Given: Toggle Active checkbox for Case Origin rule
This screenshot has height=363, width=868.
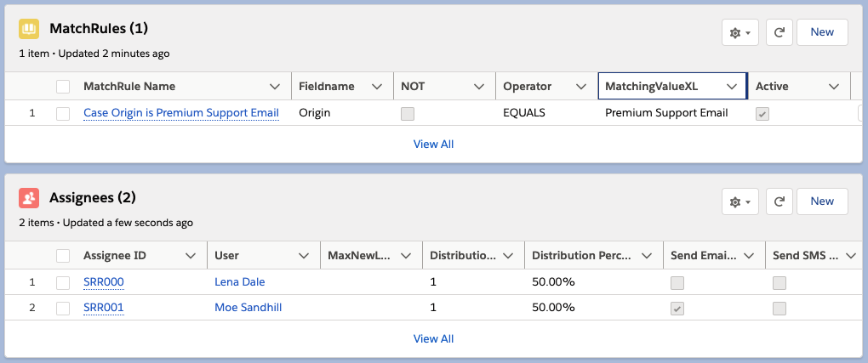Looking at the screenshot, I should point(762,113).
